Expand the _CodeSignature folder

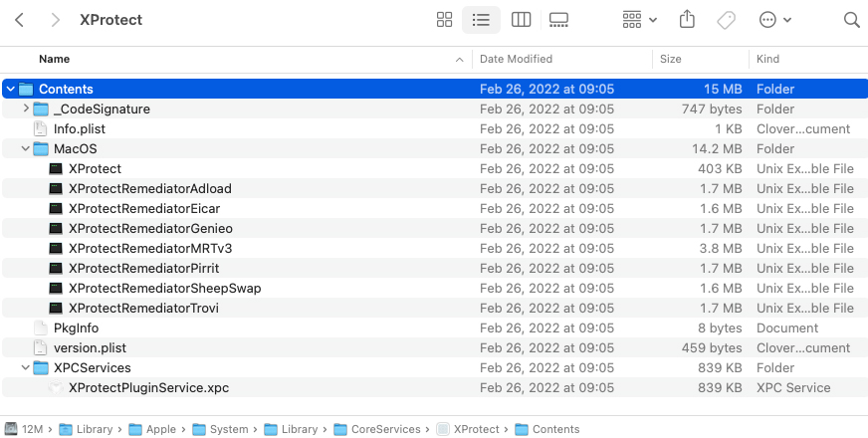point(26,109)
